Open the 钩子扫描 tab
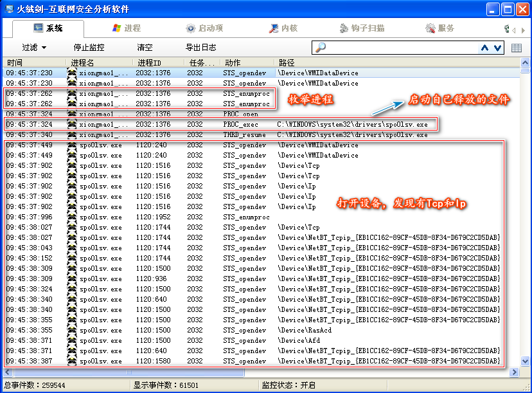Screen dimensions: 532x393 (362, 28)
